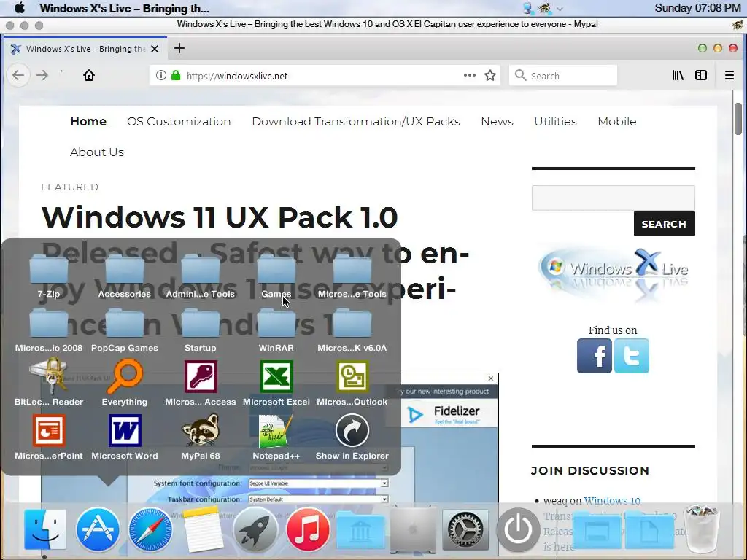Image resolution: width=747 pixels, height=560 pixels.
Task: Open the Trash in the dock
Action: click(701, 529)
